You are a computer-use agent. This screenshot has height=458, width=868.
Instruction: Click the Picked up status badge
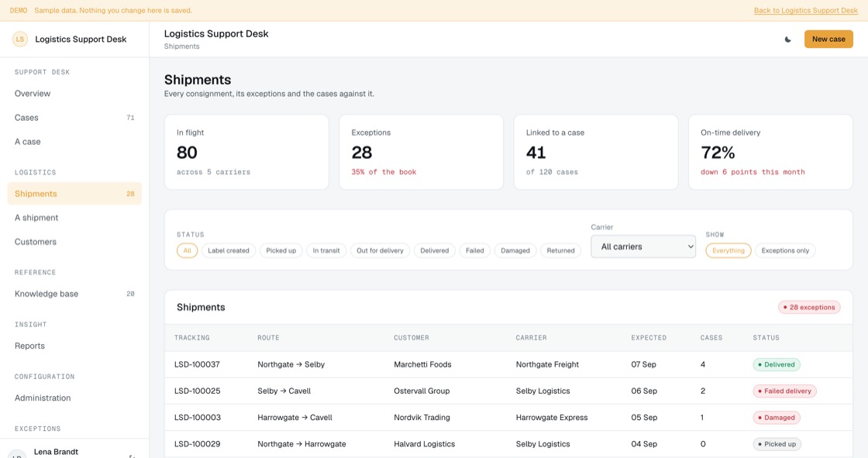click(777, 444)
